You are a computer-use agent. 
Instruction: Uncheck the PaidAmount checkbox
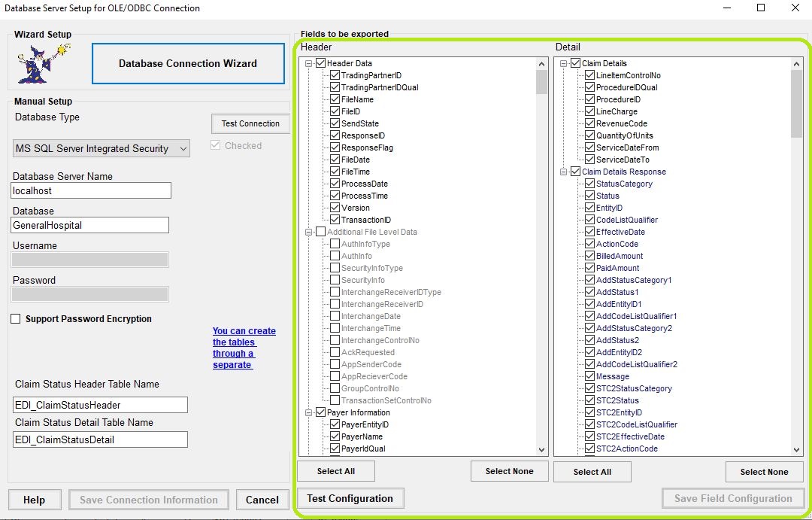click(x=590, y=268)
